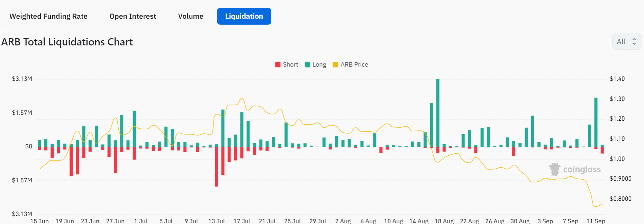Select the Volume tab

[x=191, y=16]
